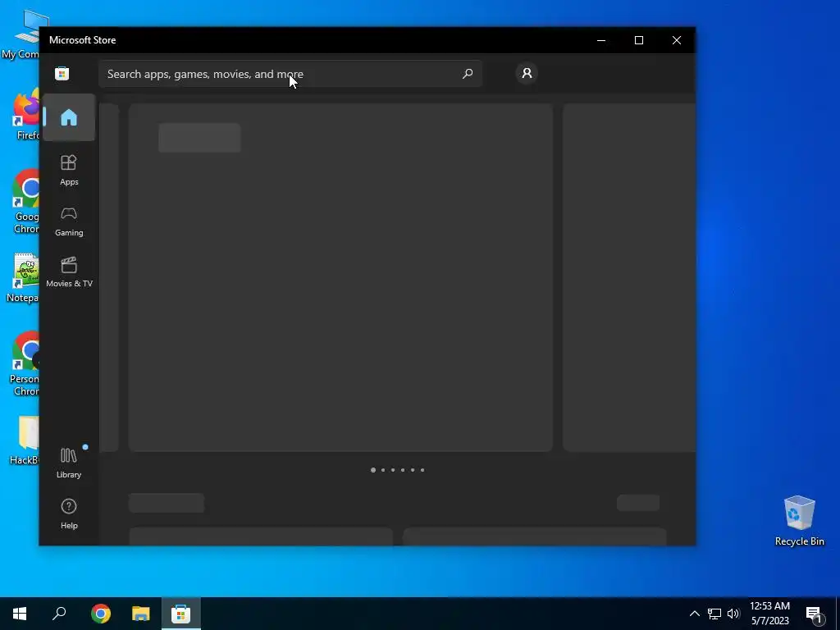Select the Notepad++ desktop shortcut
Screen dimensions: 840x630
click(x=22, y=278)
